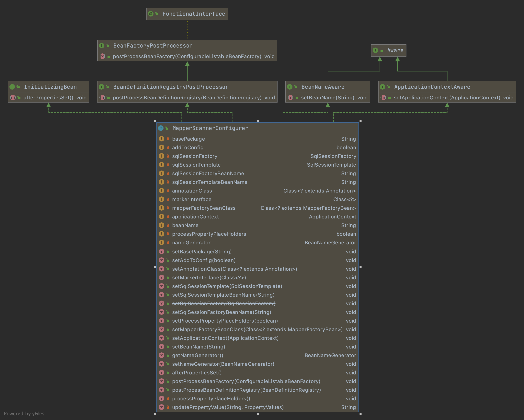
Task: Click the class icon beside MapperScannerConfigurer title
Action: click(x=161, y=128)
